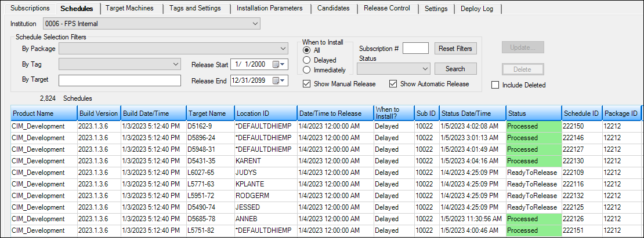Image resolution: width=644 pixels, height=238 pixels.
Task: Expand the Institution dropdown
Action: click(x=255, y=24)
